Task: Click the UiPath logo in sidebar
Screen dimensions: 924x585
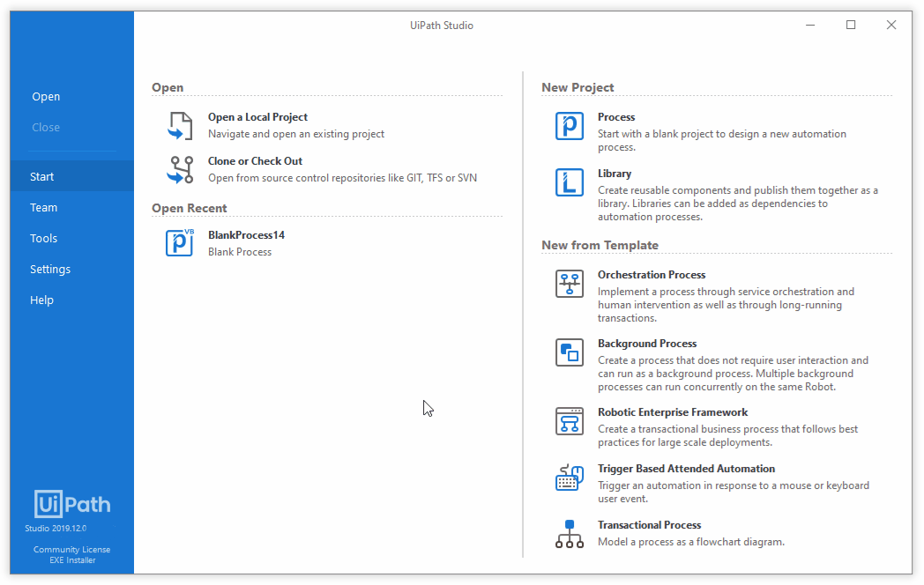Action: point(72,504)
